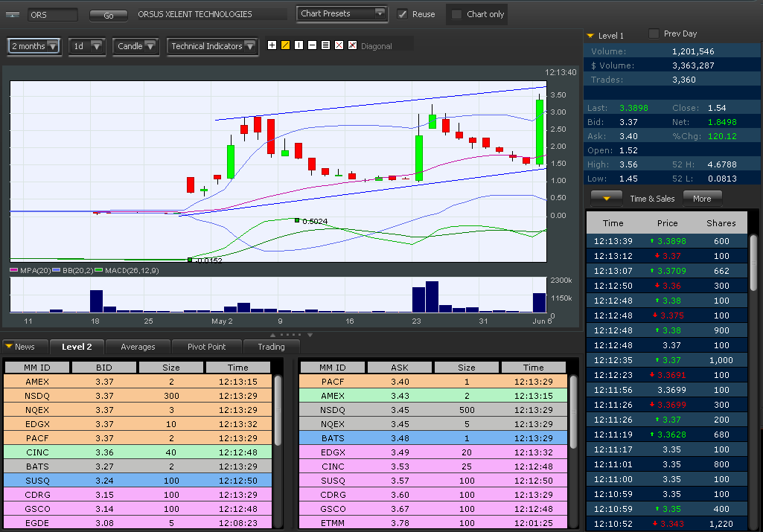The image size is (763, 532).
Task: Switch to the Trading tab
Action: pos(271,347)
